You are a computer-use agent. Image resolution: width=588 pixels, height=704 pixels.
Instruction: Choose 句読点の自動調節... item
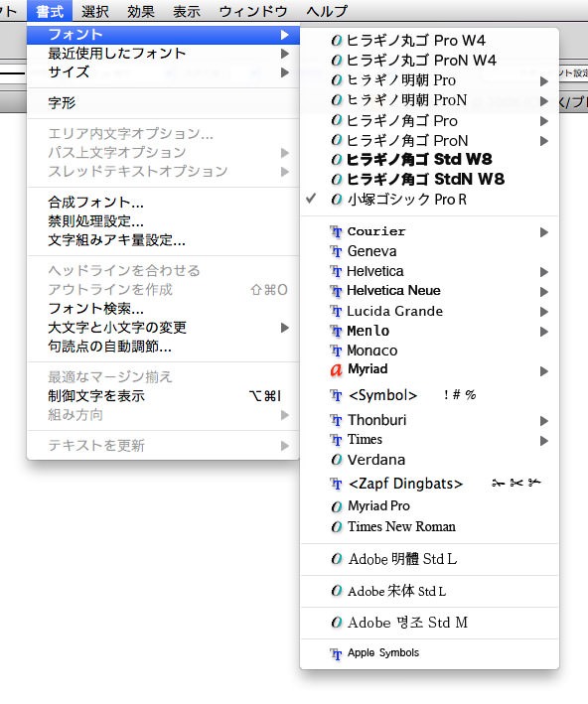coord(163,347)
